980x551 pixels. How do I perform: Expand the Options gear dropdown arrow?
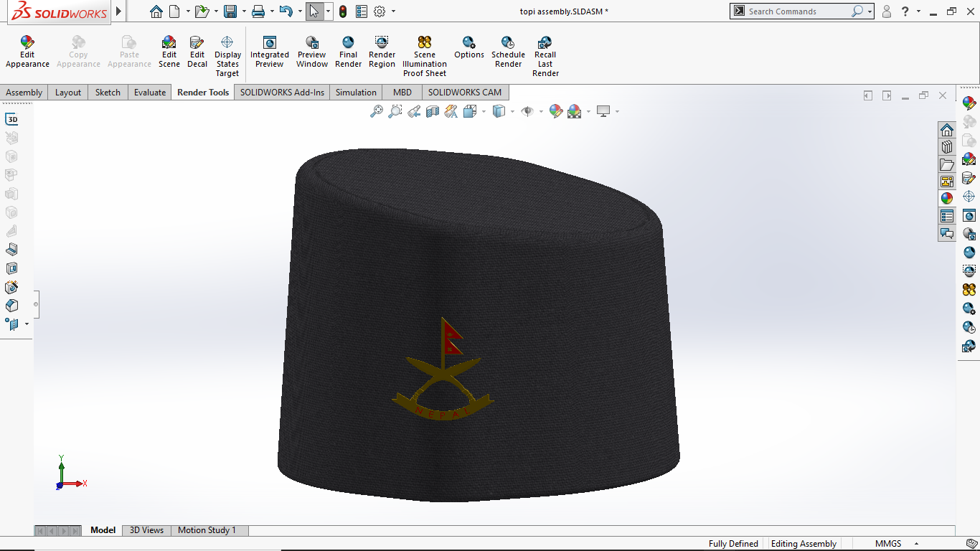click(392, 11)
